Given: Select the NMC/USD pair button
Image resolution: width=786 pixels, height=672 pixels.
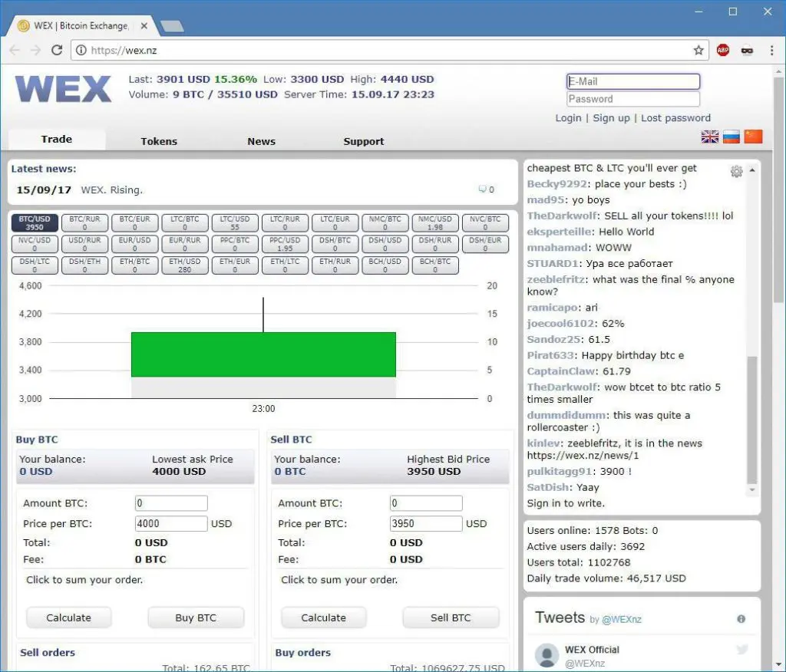Looking at the screenshot, I should tap(435, 223).
